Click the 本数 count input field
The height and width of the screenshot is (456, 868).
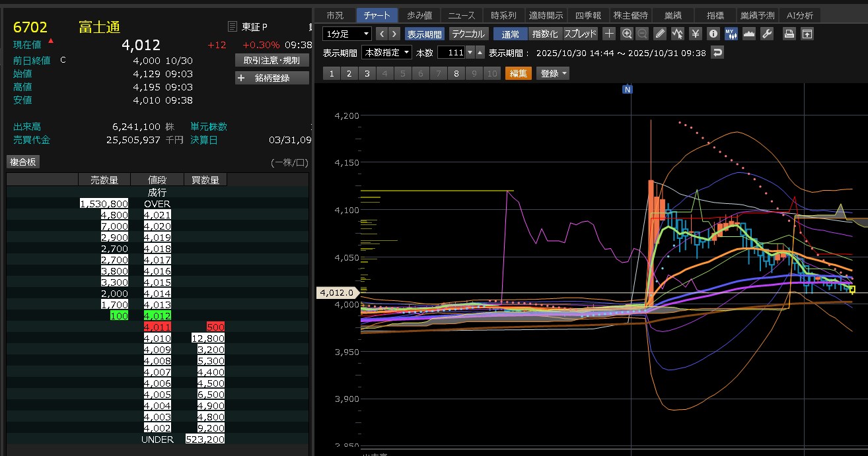[x=451, y=53]
